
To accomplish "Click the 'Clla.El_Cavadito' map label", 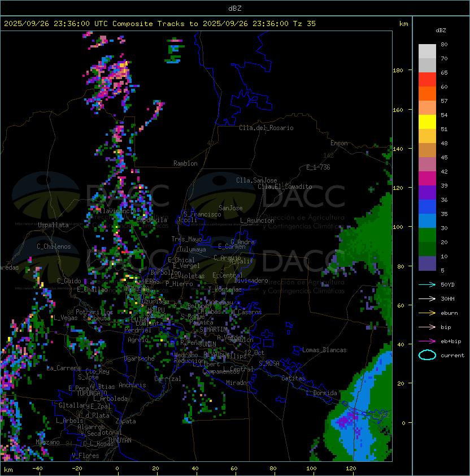I will pos(285,187).
